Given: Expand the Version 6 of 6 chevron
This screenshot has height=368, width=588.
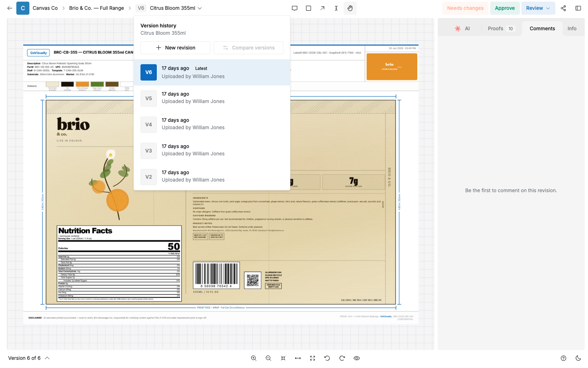Looking at the screenshot, I should tap(47, 358).
